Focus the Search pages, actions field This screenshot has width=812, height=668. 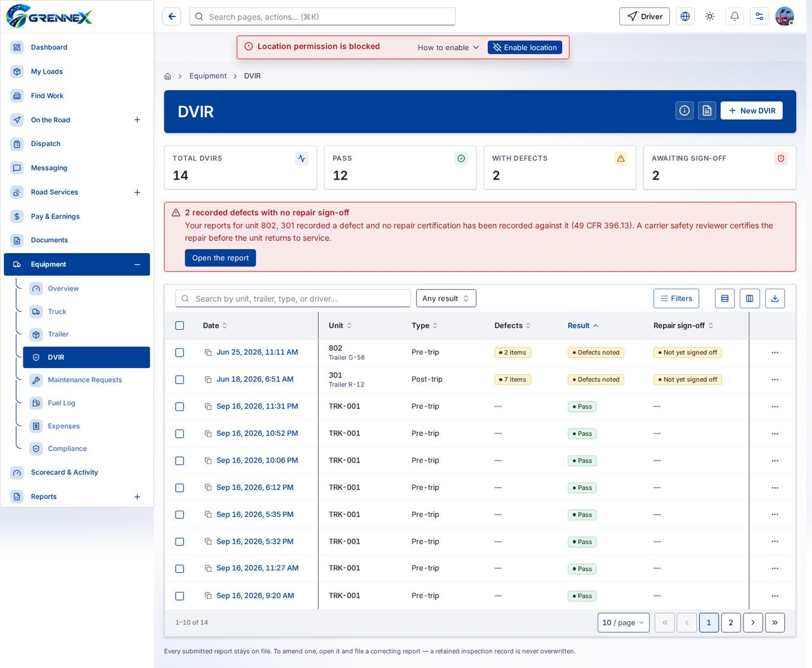pos(322,16)
